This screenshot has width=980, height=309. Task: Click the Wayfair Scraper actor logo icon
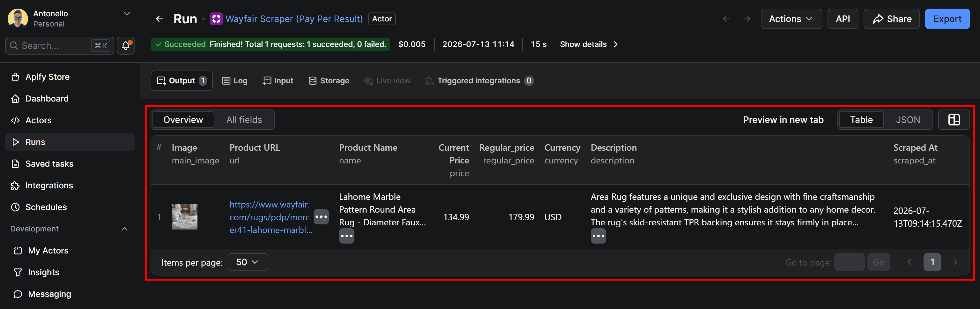click(x=216, y=19)
